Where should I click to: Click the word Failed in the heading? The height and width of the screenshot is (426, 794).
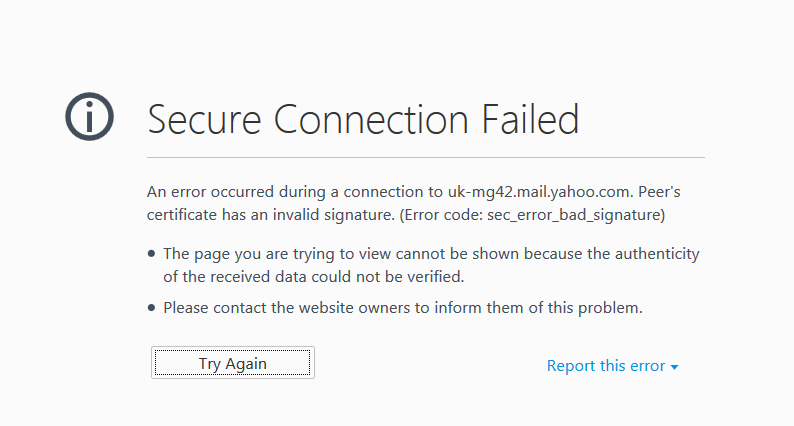[530, 119]
